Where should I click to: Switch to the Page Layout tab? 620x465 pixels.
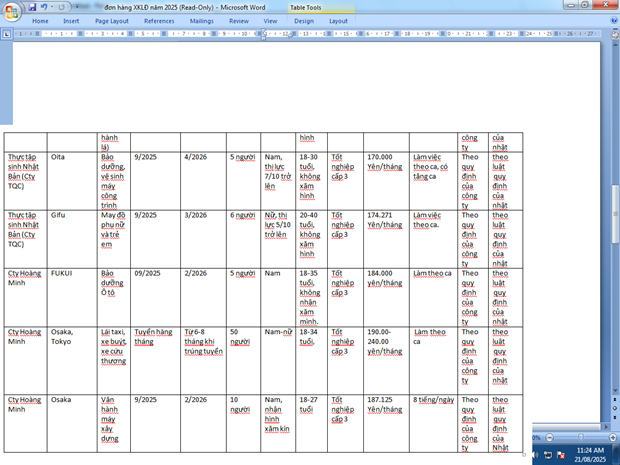(112, 21)
